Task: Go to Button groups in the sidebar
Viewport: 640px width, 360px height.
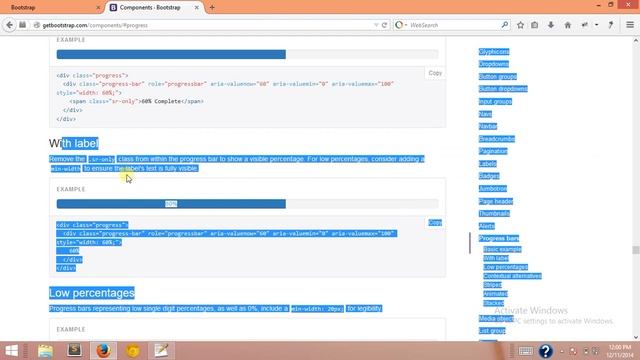Action: click(x=498, y=76)
